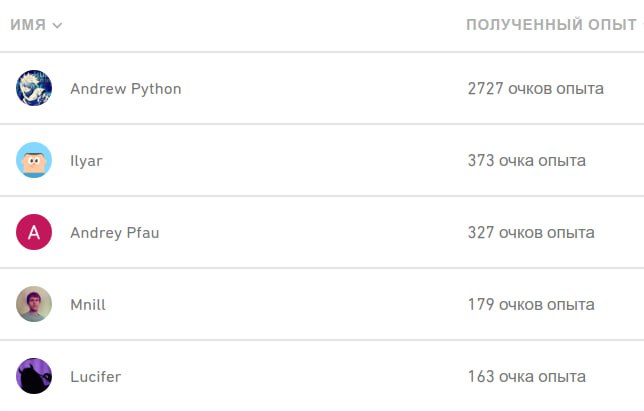
Task: Click Andrew Python's avatar picture
Action: coord(34,88)
